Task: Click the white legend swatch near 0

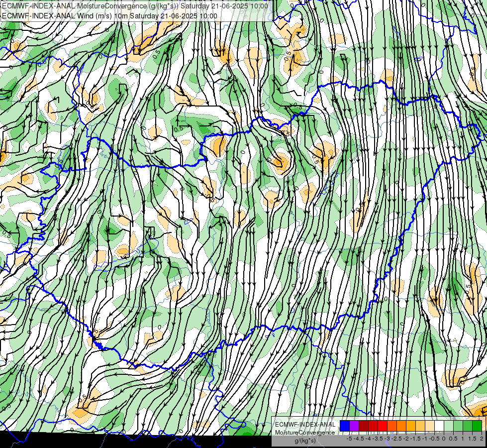Action: [x=439, y=426]
